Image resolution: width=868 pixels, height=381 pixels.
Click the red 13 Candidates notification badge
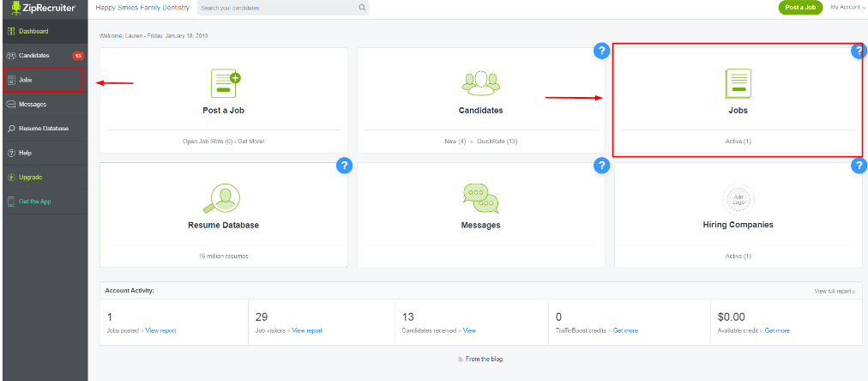(x=78, y=56)
